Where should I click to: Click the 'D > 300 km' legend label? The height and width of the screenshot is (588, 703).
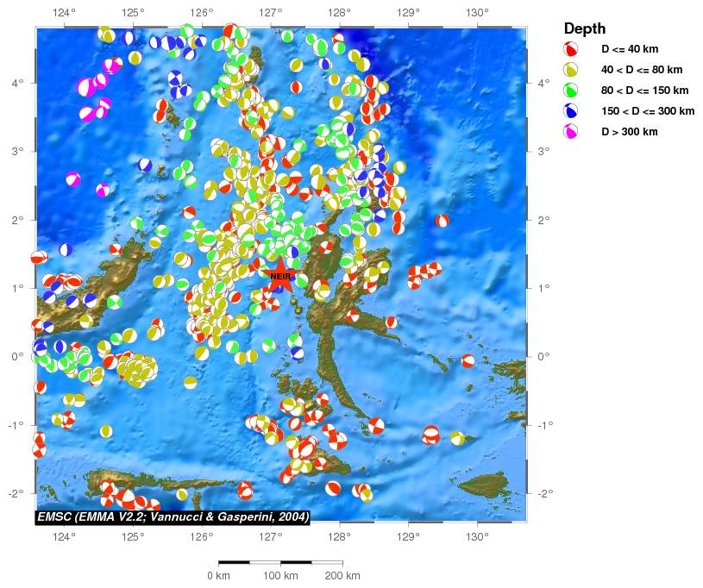click(634, 132)
